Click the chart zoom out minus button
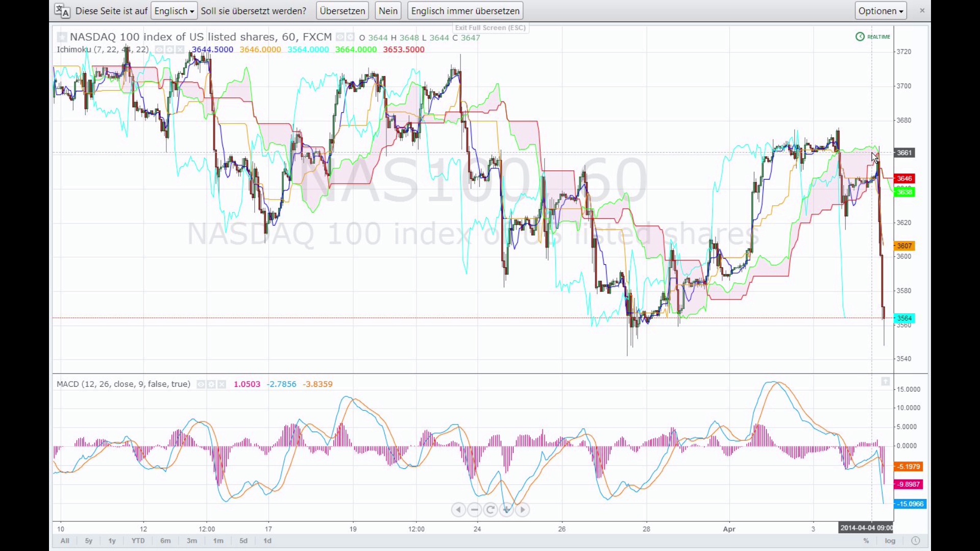This screenshot has height=551, width=980. pos(475,510)
